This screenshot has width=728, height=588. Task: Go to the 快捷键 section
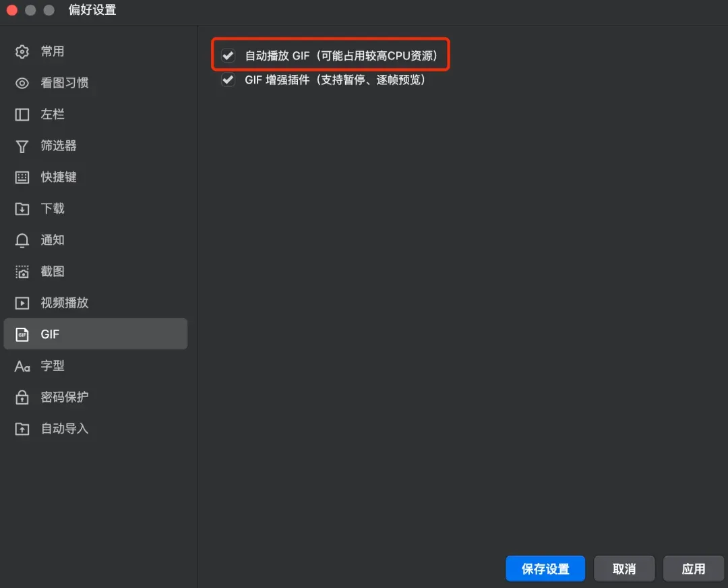95,177
